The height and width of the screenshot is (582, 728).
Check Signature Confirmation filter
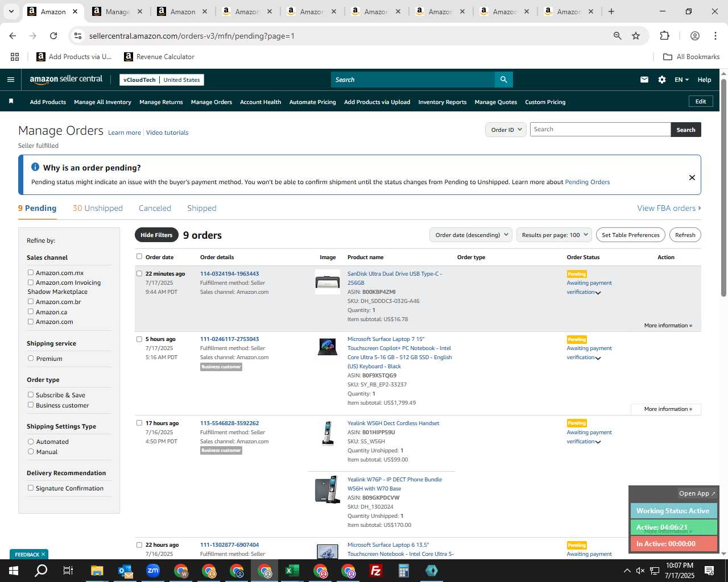coord(31,488)
